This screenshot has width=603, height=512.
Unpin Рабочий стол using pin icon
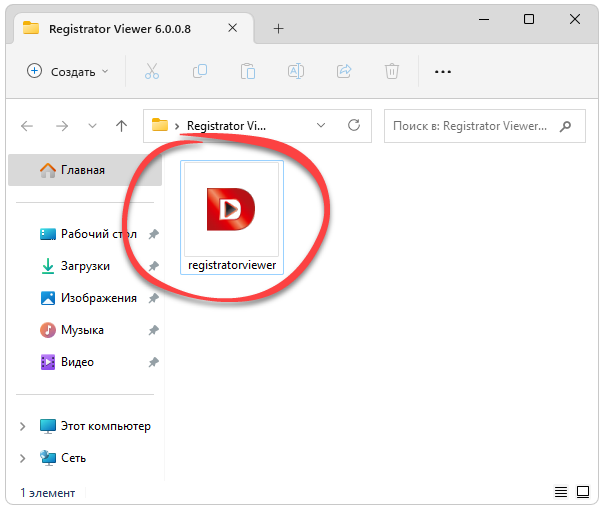click(154, 234)
